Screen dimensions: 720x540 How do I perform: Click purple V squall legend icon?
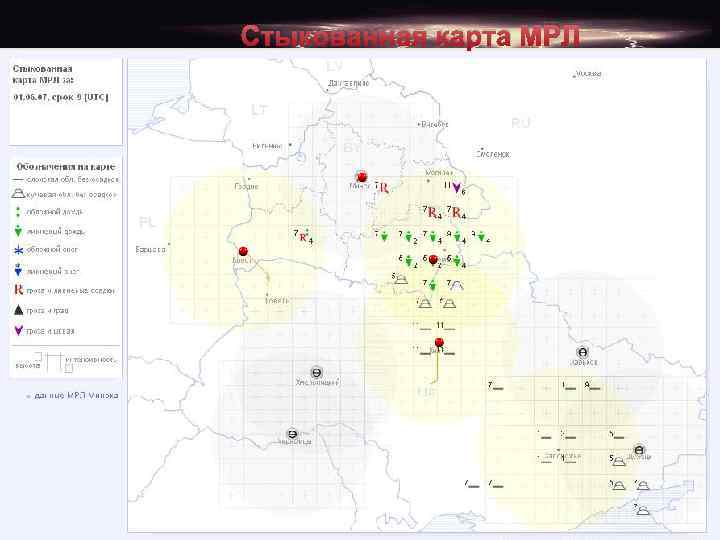pos(18,330)
